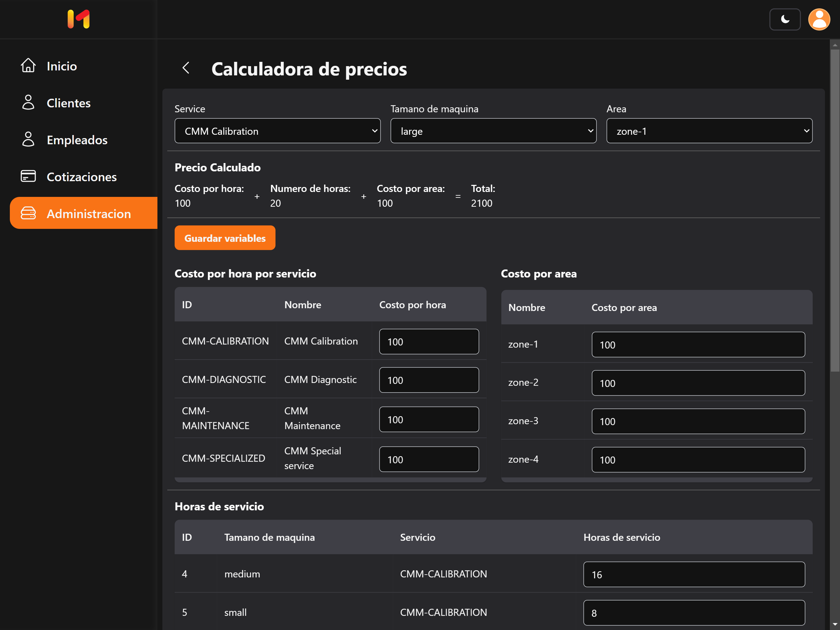
Task: Edit service hours field for medium CMM-CALIBRATION
Action: pos(694,575)
